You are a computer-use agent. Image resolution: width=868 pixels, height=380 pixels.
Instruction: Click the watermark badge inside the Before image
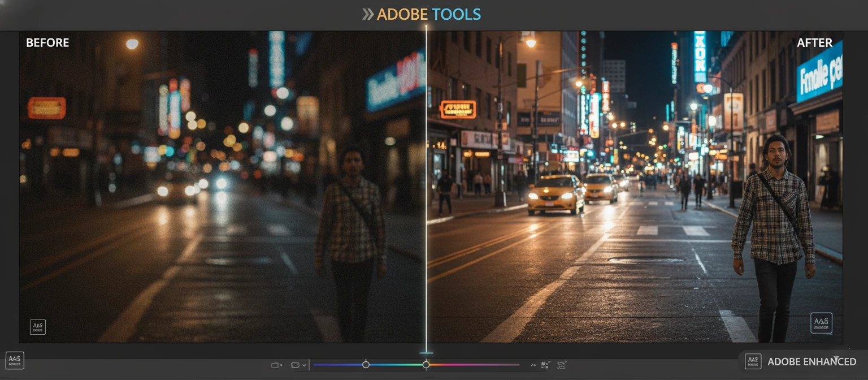pyautogui.click(x=37, y=326)
